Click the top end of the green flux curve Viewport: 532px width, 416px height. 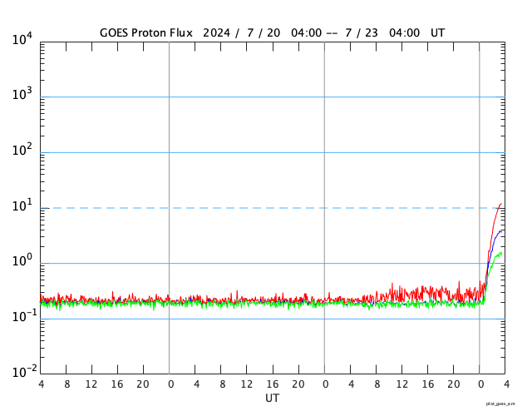pos(501,253)
